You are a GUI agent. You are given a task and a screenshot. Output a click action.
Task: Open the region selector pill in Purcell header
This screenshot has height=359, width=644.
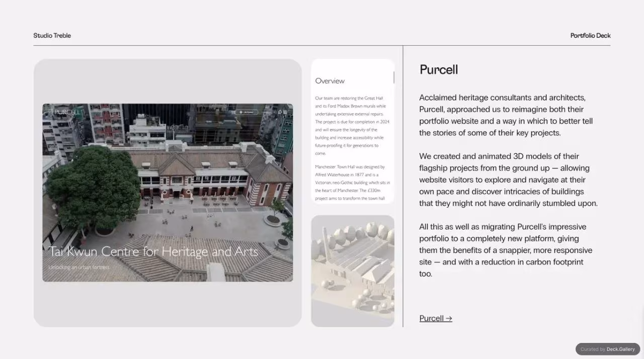(247, 112)
